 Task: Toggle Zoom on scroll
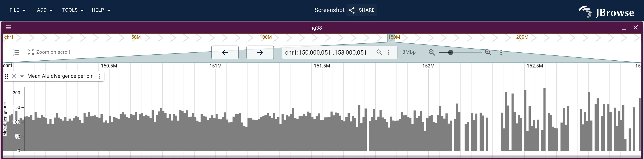[49, 52]
